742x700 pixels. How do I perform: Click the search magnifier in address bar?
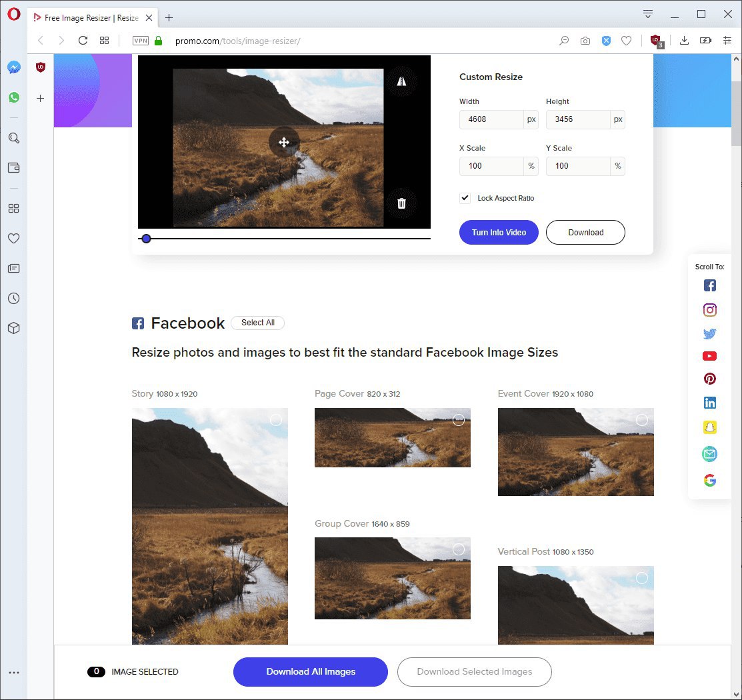click(563, 41)
